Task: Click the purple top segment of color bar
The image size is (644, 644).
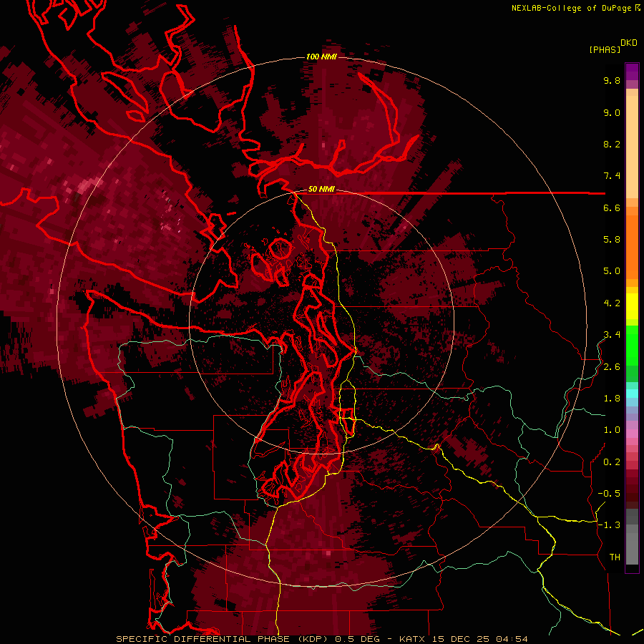Action: click(x=632, y=72)
